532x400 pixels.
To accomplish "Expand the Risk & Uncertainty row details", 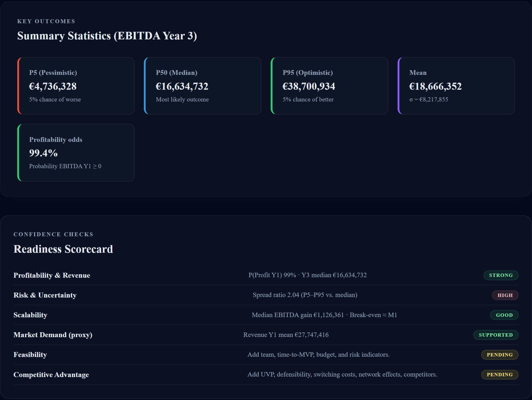I will [x=45, y=295].
